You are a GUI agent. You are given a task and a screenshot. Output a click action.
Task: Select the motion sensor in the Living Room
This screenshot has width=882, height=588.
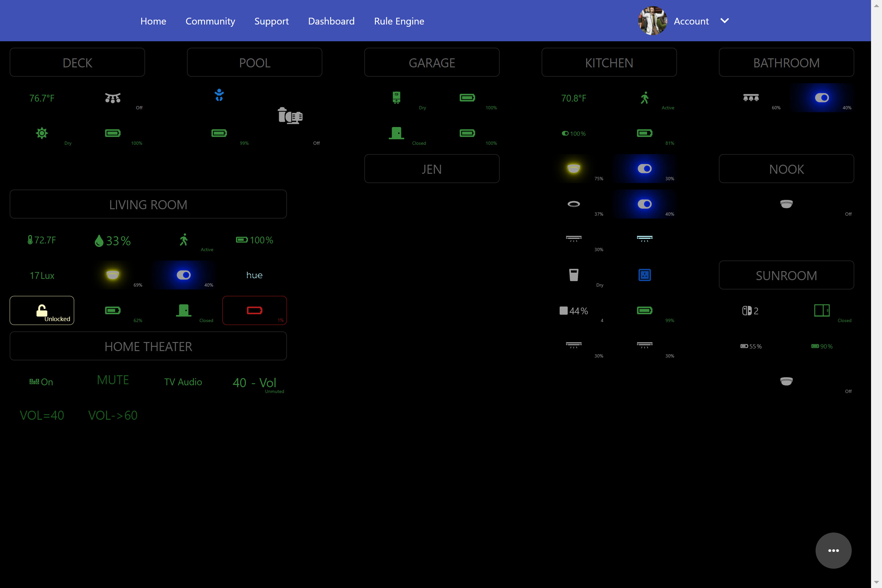pos(183,240)
